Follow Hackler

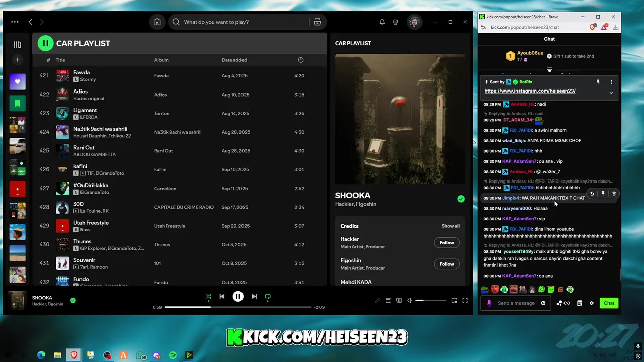[x=447, y=243]
